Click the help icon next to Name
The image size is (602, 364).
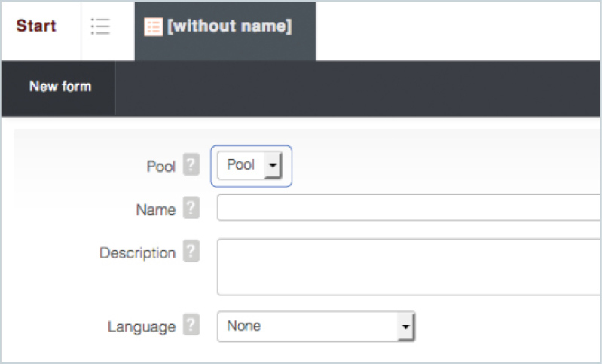[191, 209]
